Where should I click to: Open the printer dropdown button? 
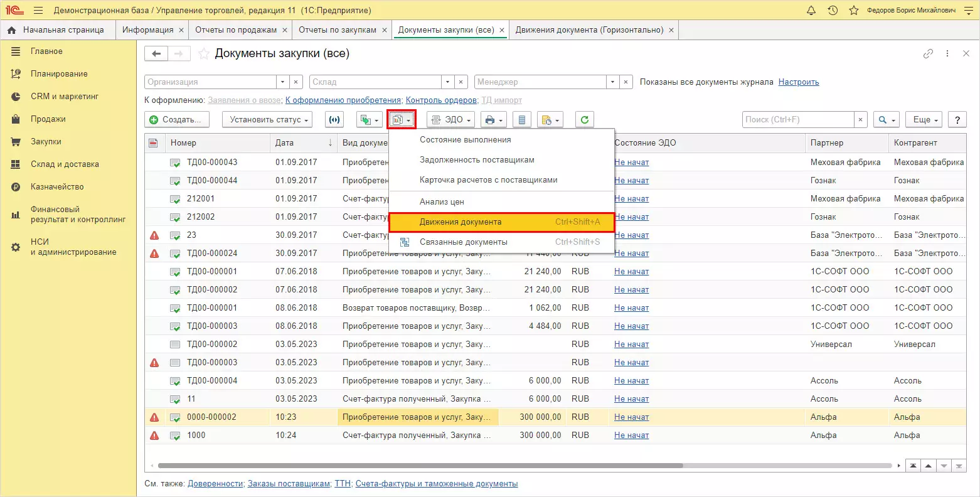(x=494, y=120)
